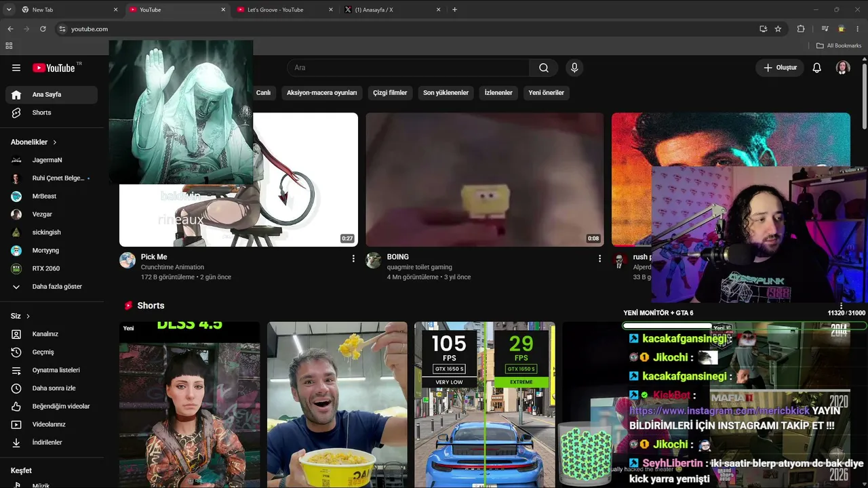
Task: Open All Bookmarks folder
Action: (838, 45)
